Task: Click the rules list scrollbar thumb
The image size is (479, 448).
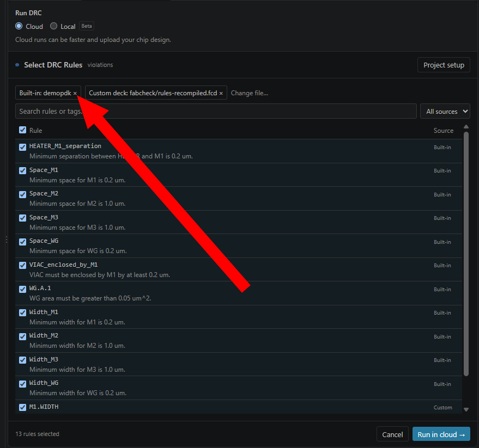Action: 466,254
